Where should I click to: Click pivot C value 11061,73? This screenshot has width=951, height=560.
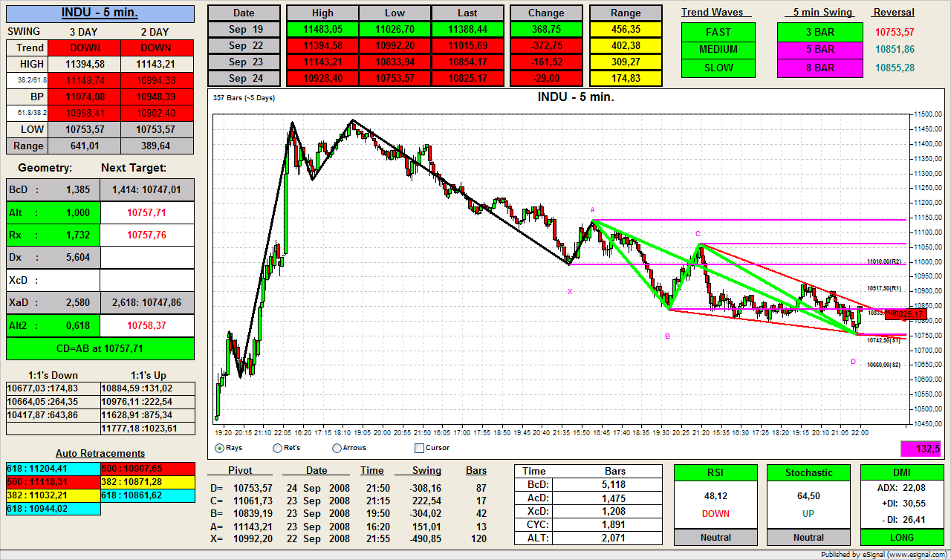253,500
